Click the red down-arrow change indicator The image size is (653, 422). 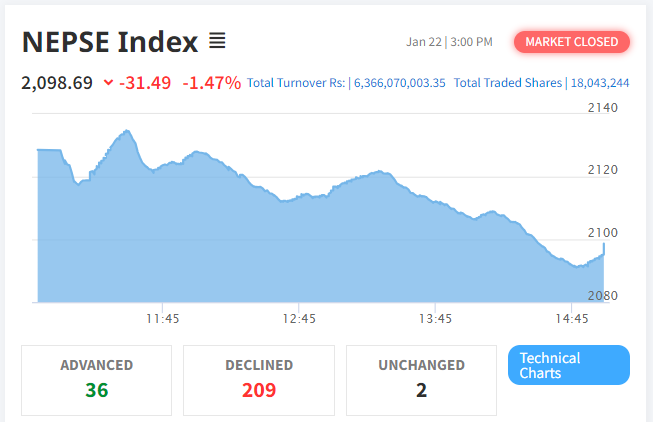pos(108,82)
